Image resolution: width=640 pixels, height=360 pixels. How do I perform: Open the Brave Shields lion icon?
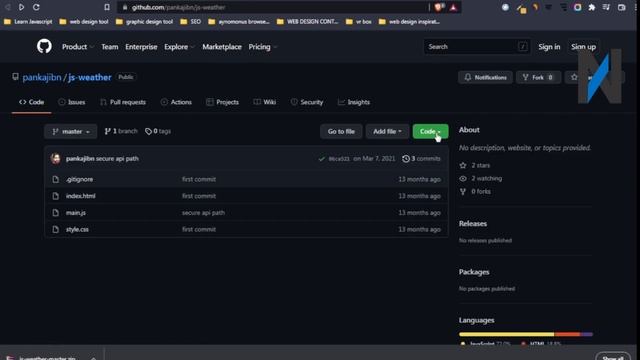(x=439, y=7)
